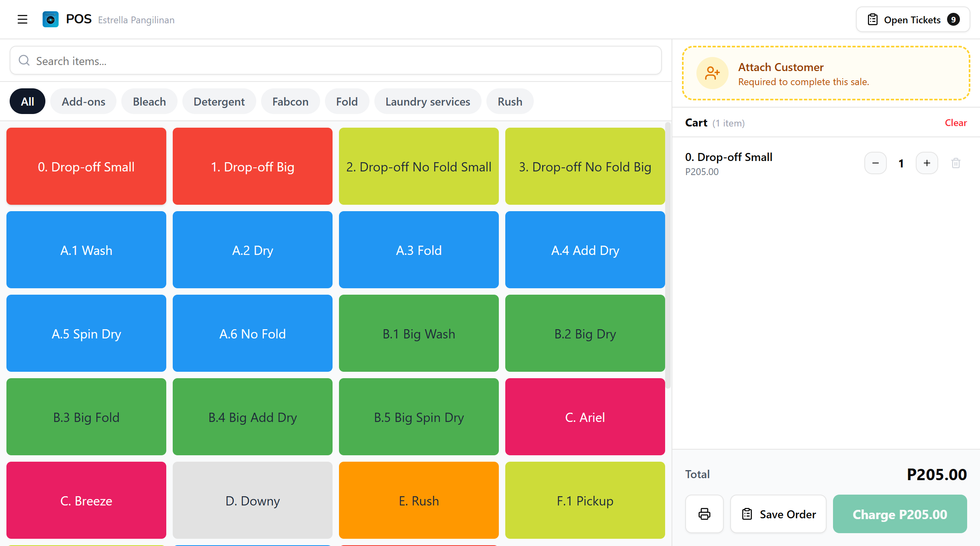Add B.3 Big Fold to cart
The width and height of the screenshot is (980, 546).
click(86, 417)
